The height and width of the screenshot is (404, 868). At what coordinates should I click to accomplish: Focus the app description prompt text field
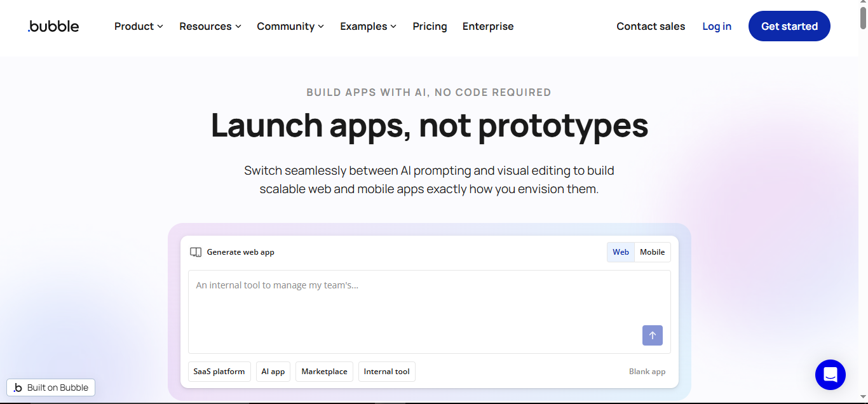[413, 305]
